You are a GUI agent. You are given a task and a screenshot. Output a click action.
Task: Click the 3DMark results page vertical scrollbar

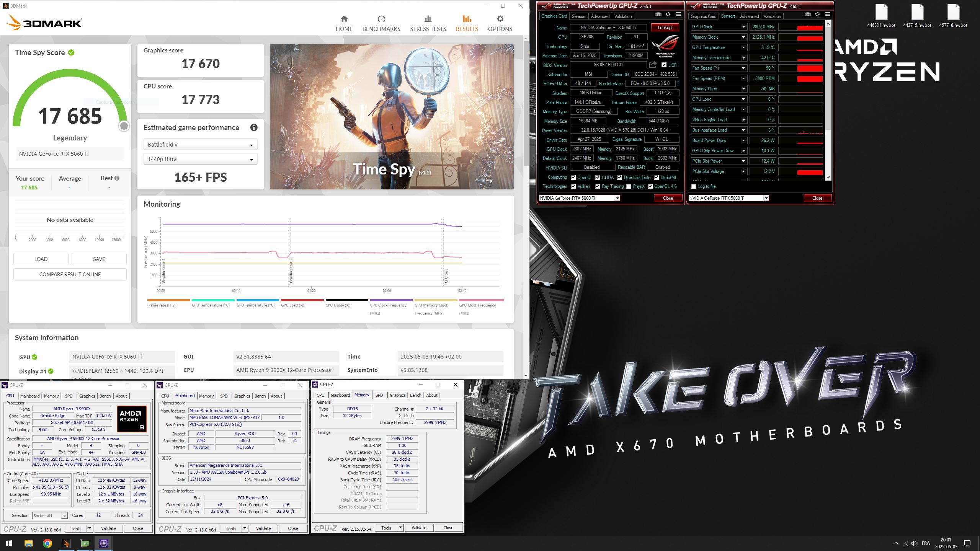pyautogui.click(x=526, y=103)
